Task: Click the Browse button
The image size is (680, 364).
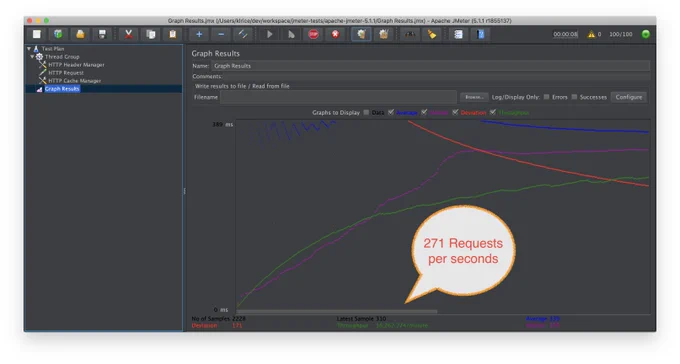Action: [474, 97]
